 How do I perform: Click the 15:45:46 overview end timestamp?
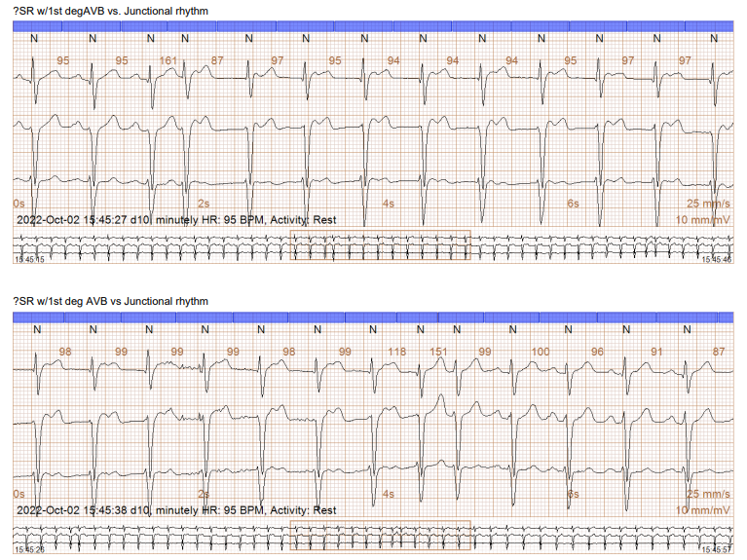(717, 260)
